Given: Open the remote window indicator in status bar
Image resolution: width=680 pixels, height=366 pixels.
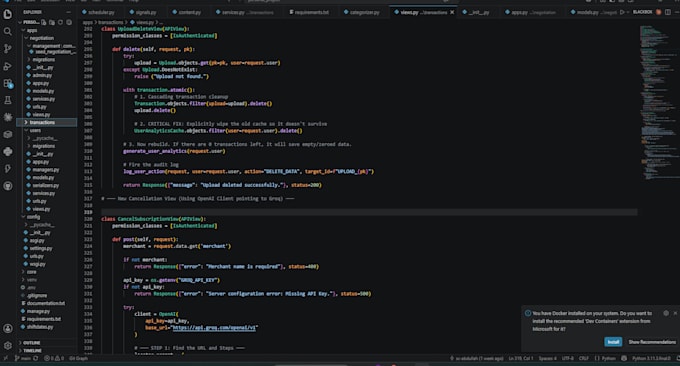Looking at the screenshot, I should coord(5,359).
